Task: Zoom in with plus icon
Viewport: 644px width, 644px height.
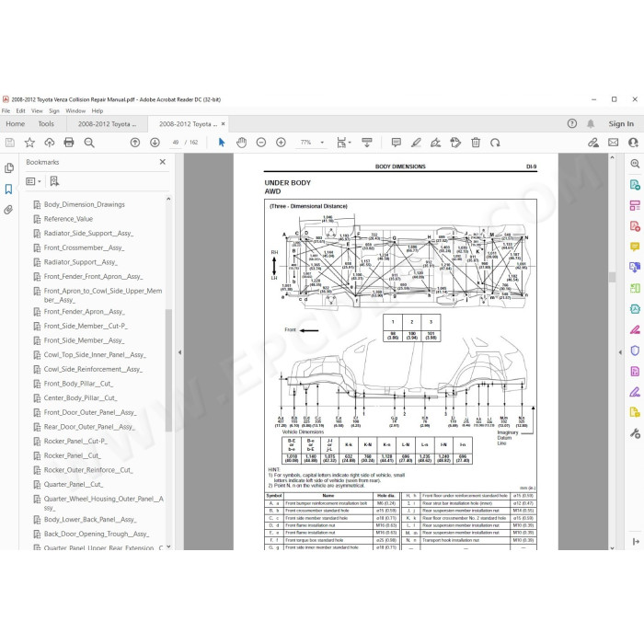Action: click(x=281, y=143)
